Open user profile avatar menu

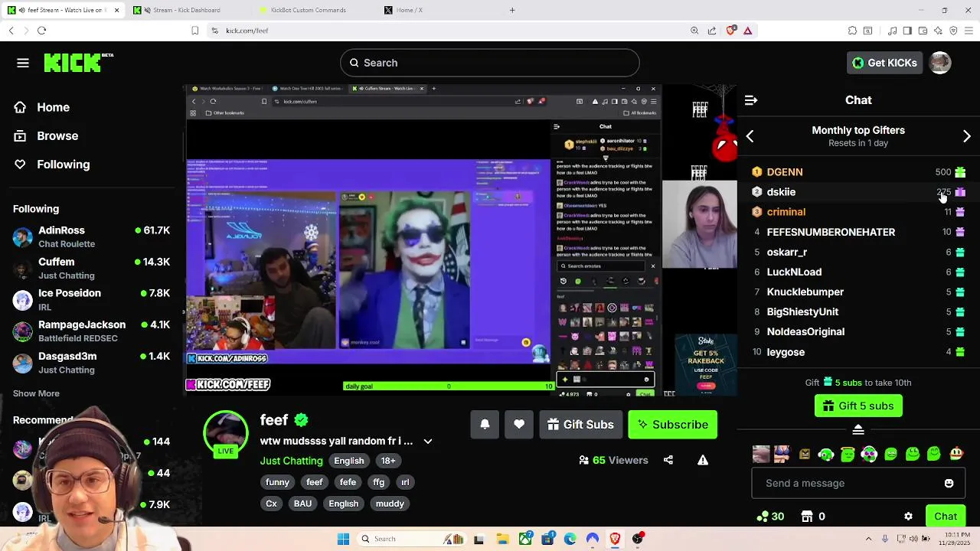click(940, 63)
